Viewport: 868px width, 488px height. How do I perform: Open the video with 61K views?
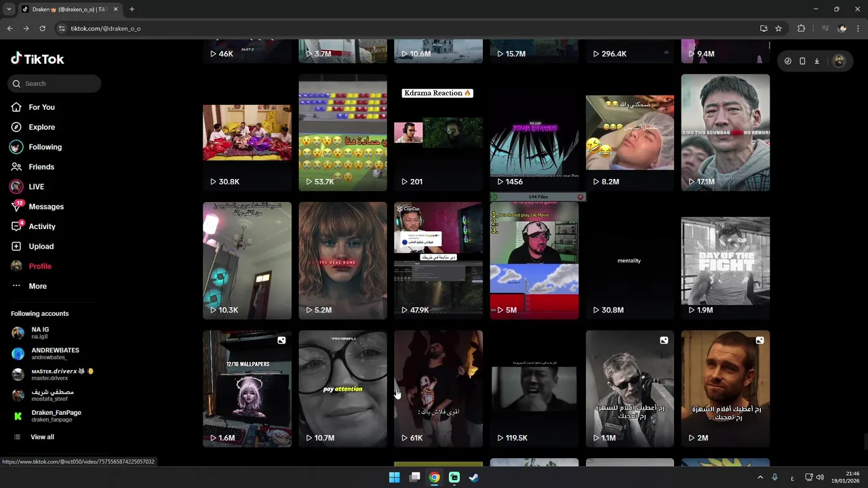438,389
